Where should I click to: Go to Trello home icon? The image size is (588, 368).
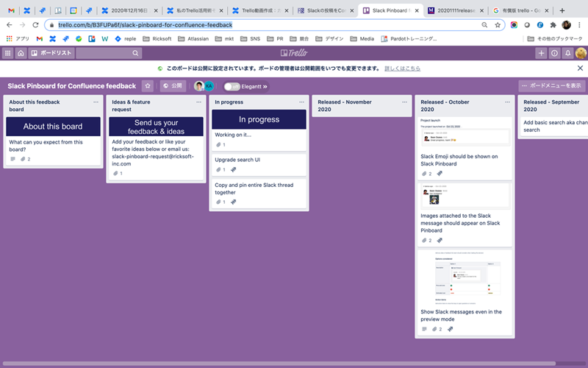pyautogui.click(x=21, y=53)
